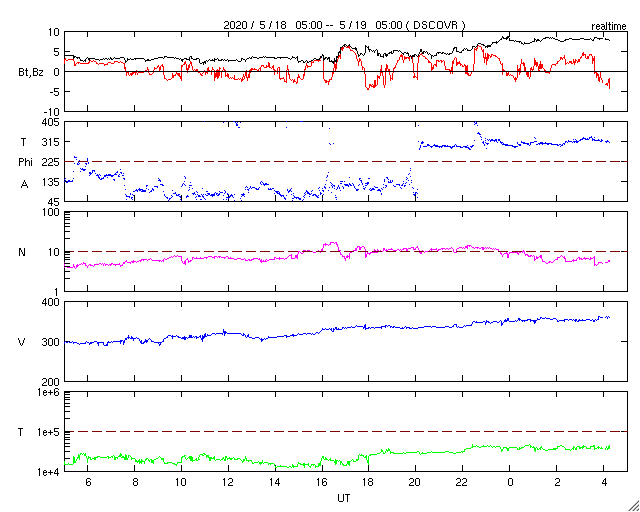Click the 'UT' x-axis label

[x=344, y=498]
